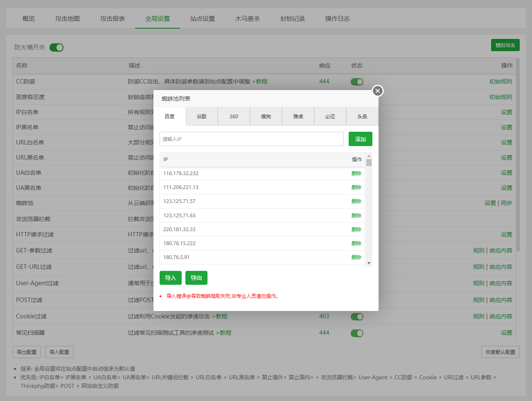Toggle the 防火墙开关 switch
The height and width of the screenshot is (401, 532).
[x=56, y=47]
